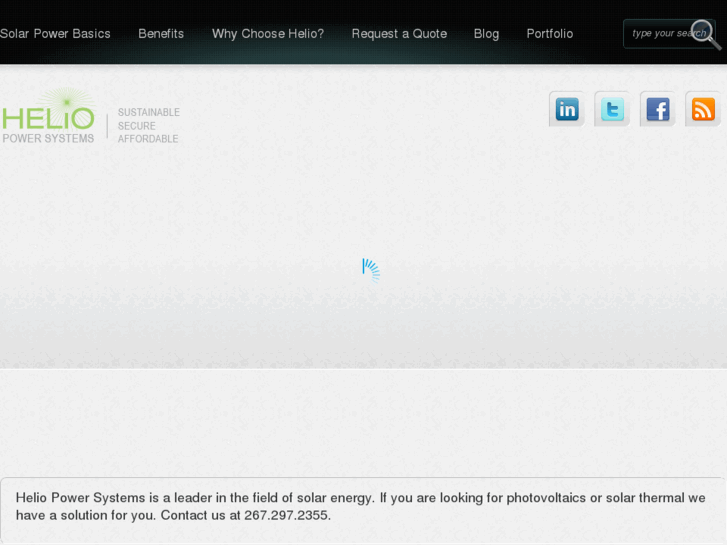Open the Twitter social icon
Screen dimensions: 727x545
click(x=612, y=109)
